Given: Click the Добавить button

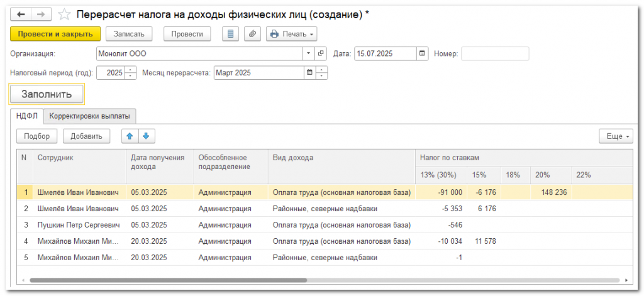Looking at the screenshot, I should 86,136.
